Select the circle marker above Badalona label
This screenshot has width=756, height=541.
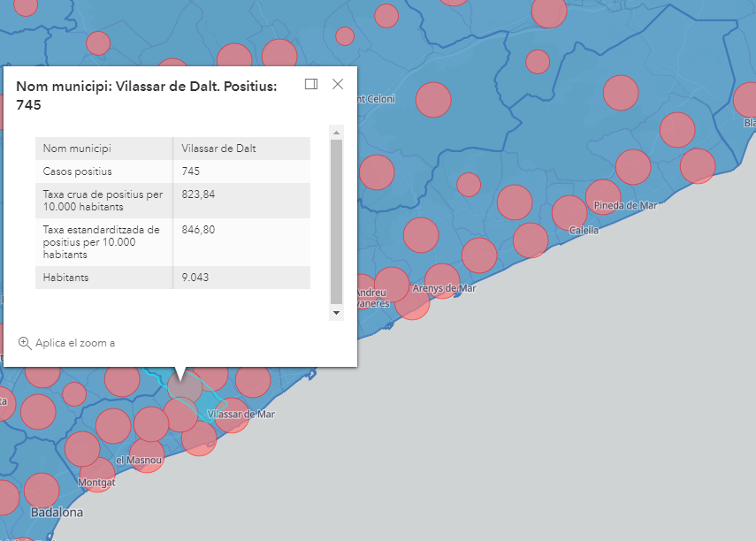(x=42, y=491)
